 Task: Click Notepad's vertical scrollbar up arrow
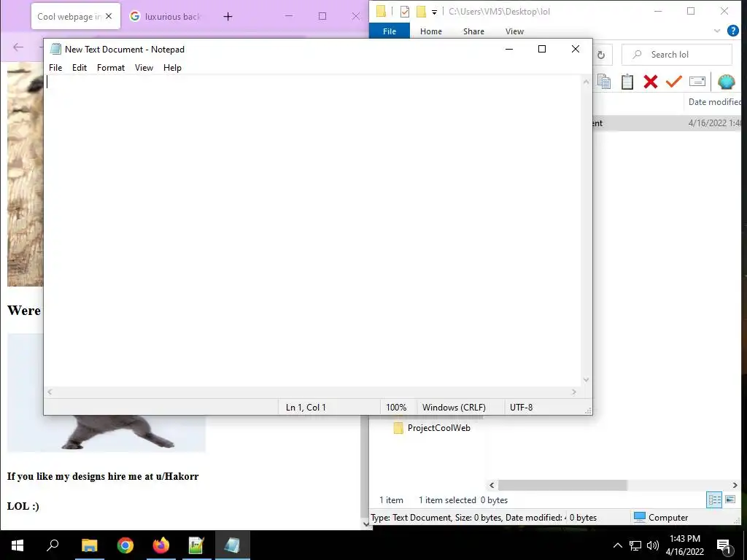[587, 82]
